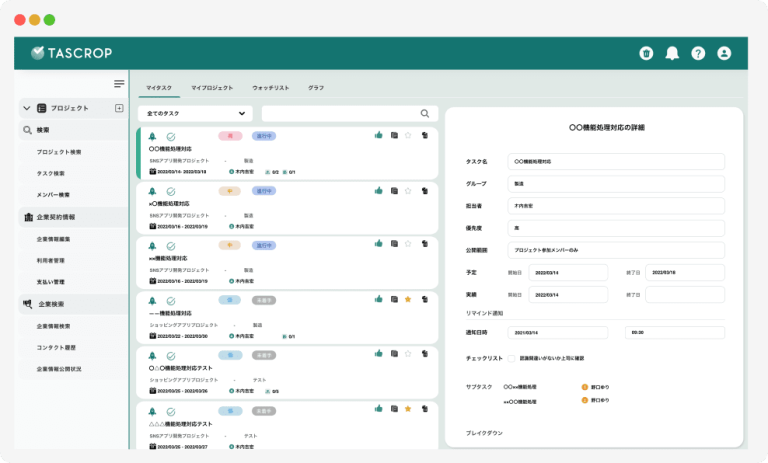Open the 全てのタスク filter dropdown

[195, 114]
